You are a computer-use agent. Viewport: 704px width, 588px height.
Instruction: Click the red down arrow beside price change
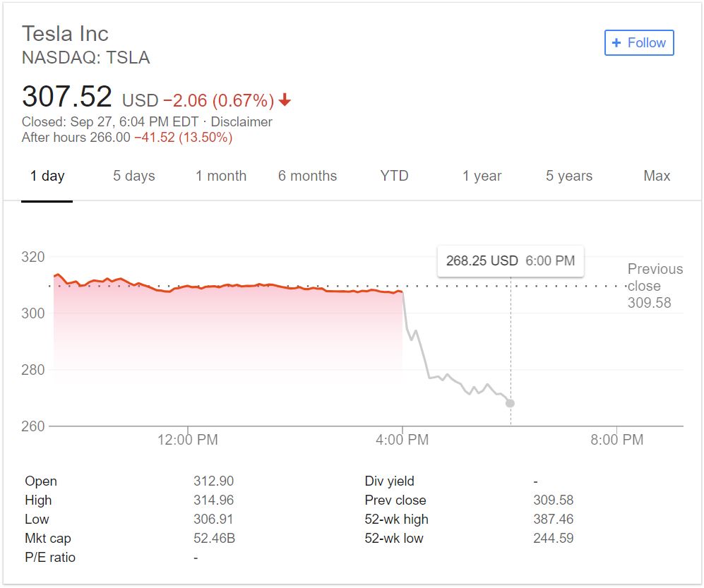pyautogui.click(x=285, y=100)
